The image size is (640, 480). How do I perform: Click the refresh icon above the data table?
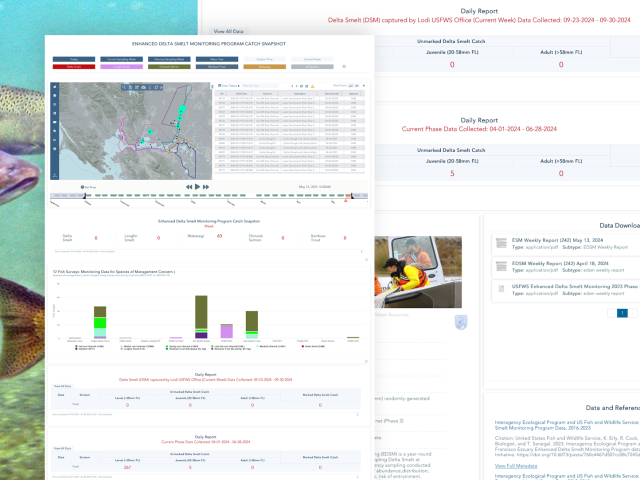[302, 86]
